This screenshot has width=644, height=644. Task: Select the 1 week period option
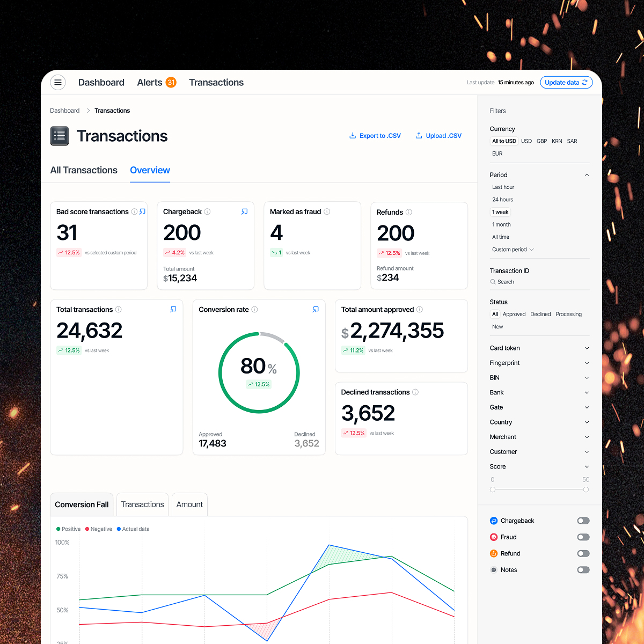coord(500,212)
